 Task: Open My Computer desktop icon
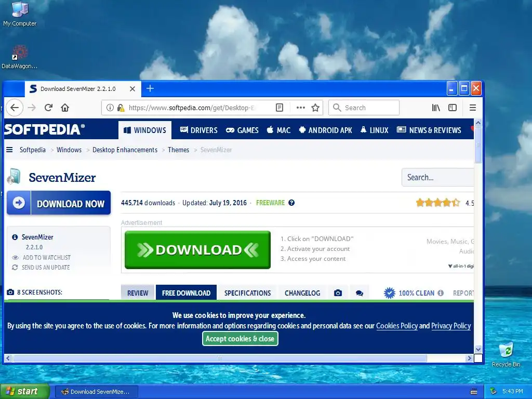point(20,14)
